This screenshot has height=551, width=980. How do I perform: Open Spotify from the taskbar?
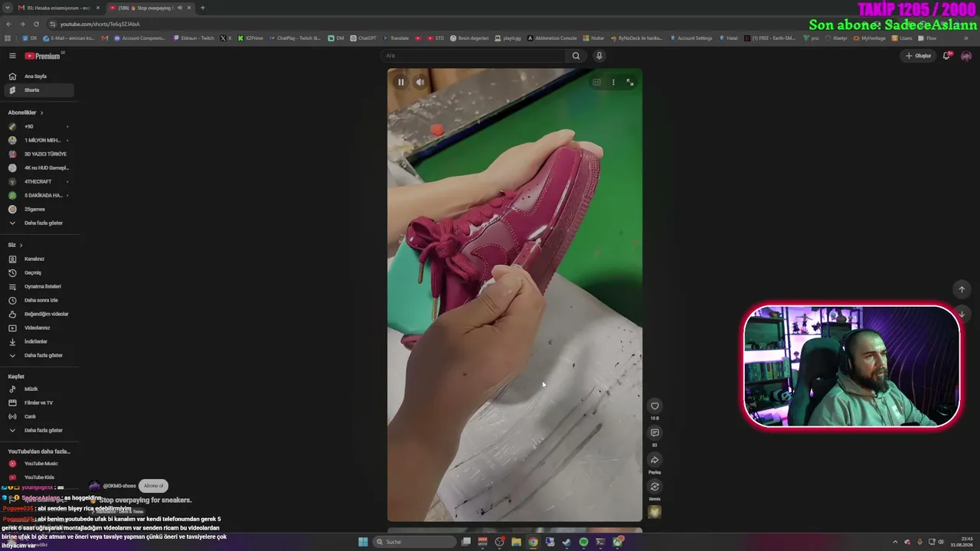[583, 542]
